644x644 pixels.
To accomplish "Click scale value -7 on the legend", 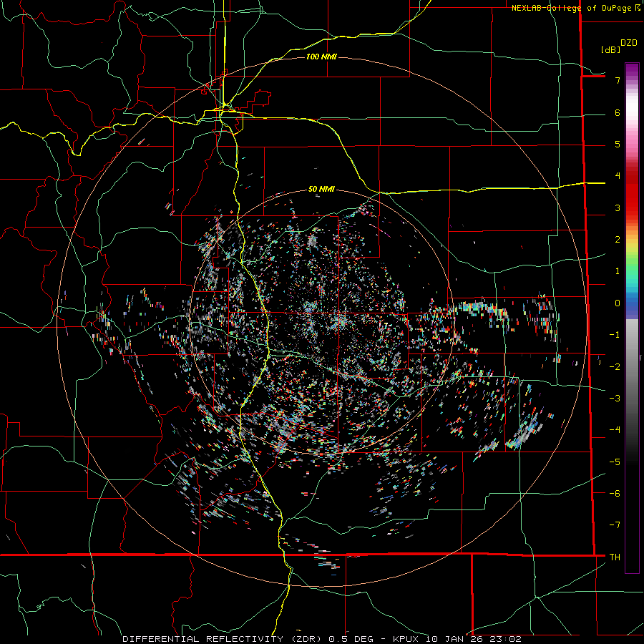I will (615, 525).
